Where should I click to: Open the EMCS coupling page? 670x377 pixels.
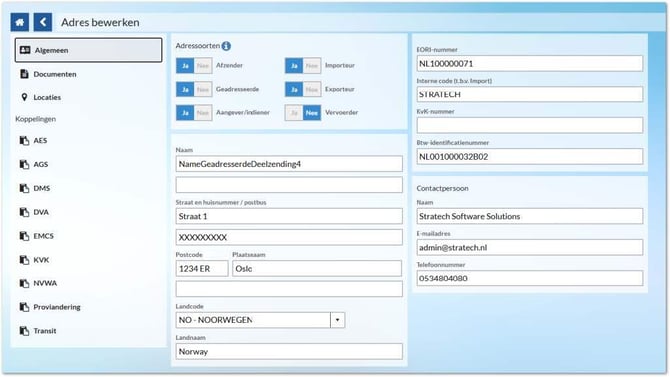point(88,236)
